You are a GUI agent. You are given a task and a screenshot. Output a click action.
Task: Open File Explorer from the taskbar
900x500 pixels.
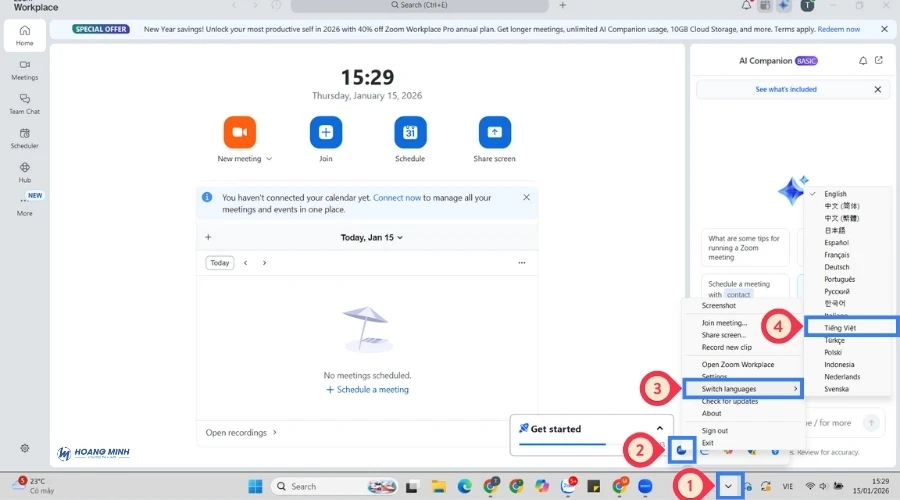point(439,487)
